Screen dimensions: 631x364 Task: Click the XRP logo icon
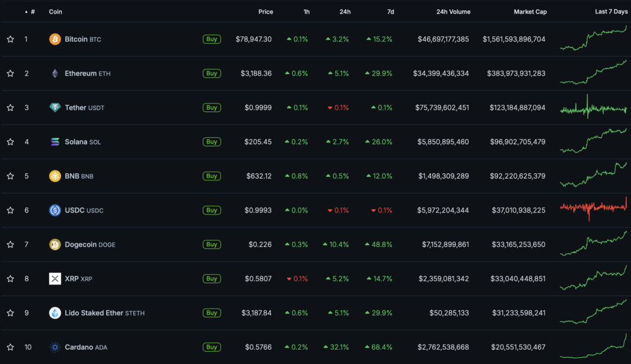(55, 279)
